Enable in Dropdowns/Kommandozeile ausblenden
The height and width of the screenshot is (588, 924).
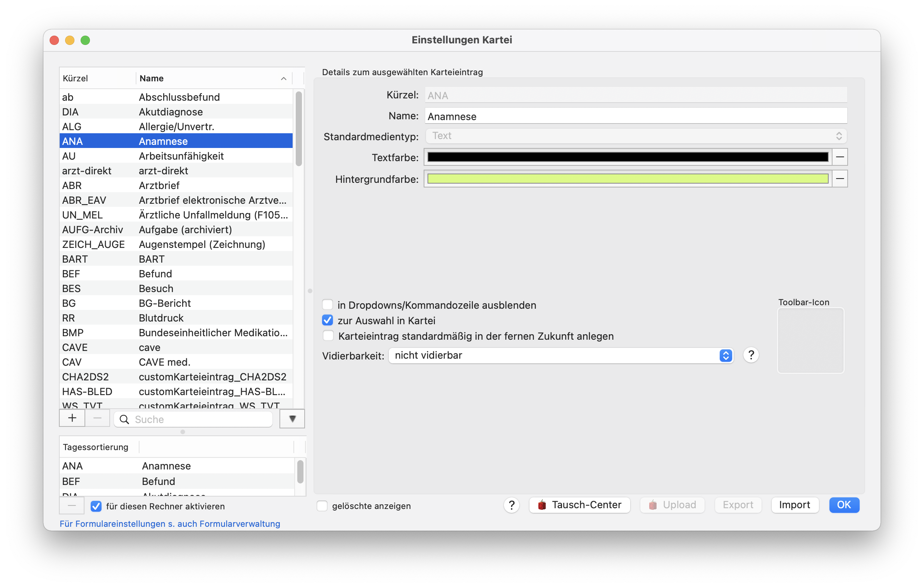[x=328, y=305]
